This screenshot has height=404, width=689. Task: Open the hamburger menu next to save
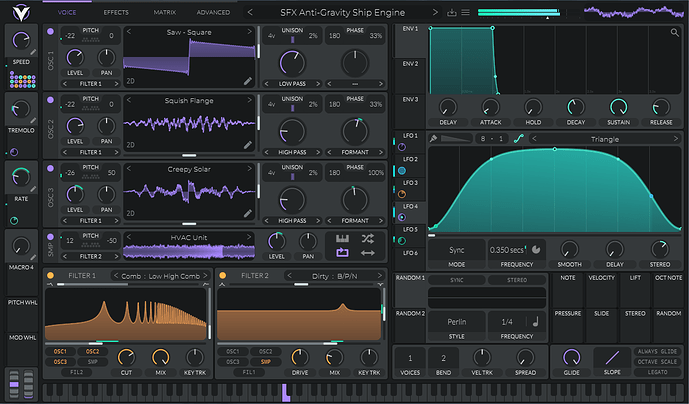(467, 13)
